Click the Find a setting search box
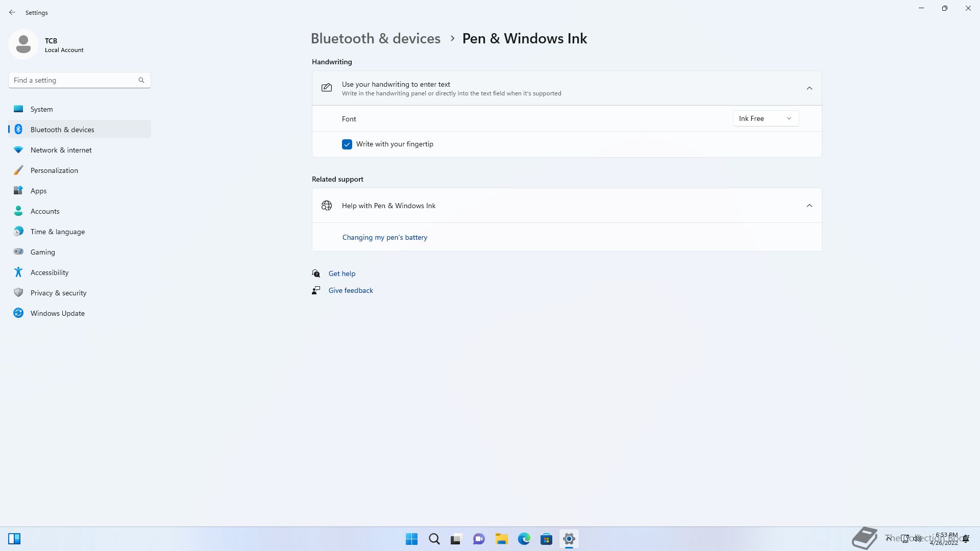Viewport: 980px width, 551px height. tap(71, 80)
